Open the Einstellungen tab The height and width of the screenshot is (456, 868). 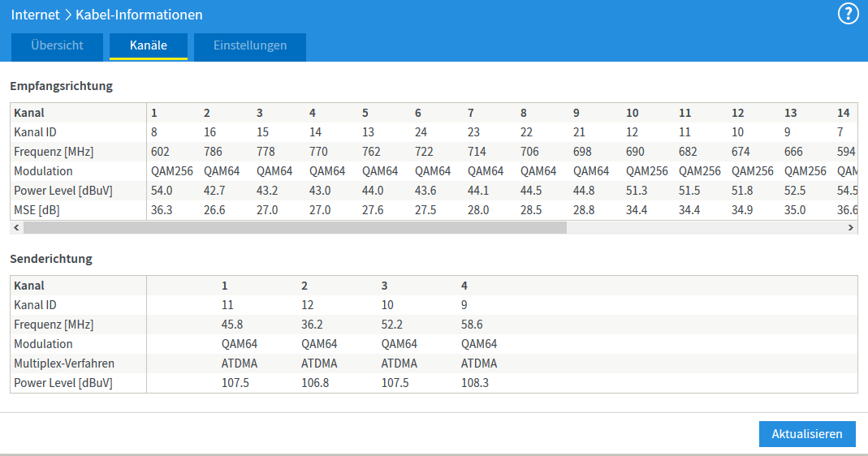point(250,46)
